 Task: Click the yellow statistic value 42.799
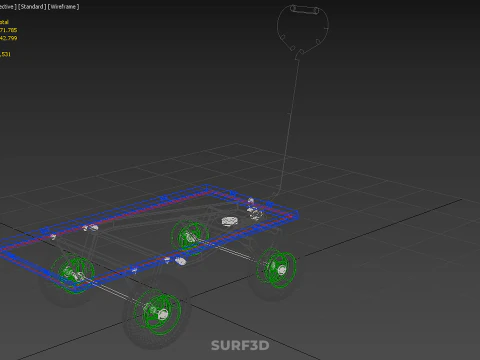coord(9,38)
